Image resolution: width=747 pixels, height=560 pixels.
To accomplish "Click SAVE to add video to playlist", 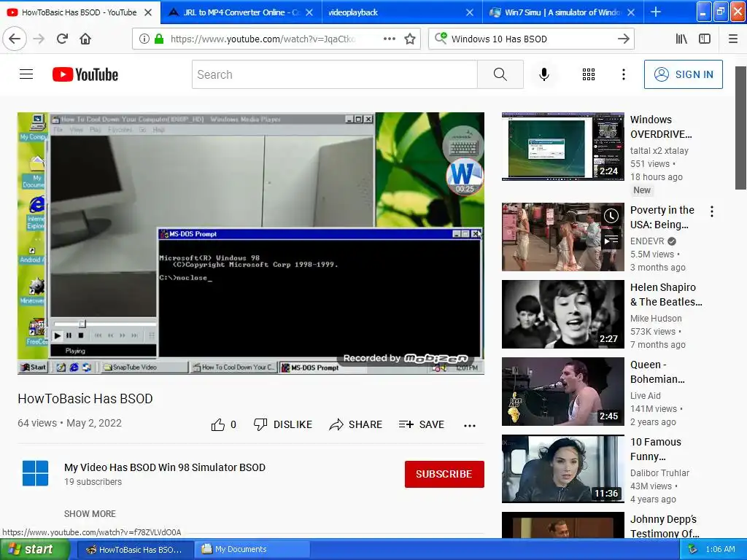I will coord(421,424).
